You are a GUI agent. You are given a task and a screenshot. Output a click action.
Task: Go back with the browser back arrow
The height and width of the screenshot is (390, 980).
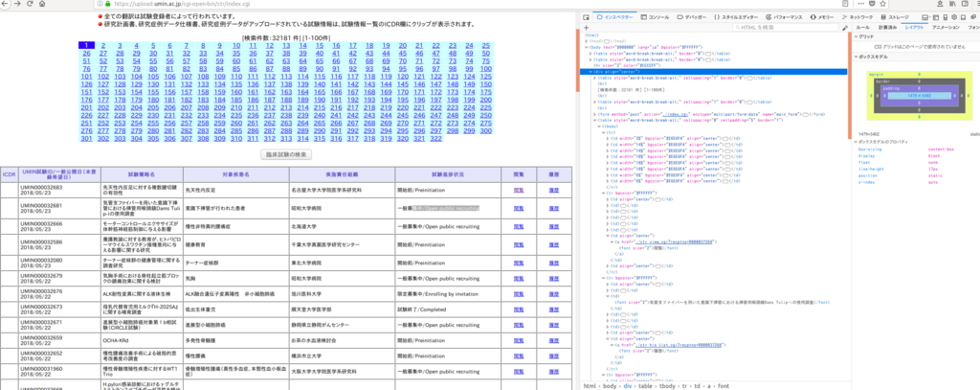5,3
